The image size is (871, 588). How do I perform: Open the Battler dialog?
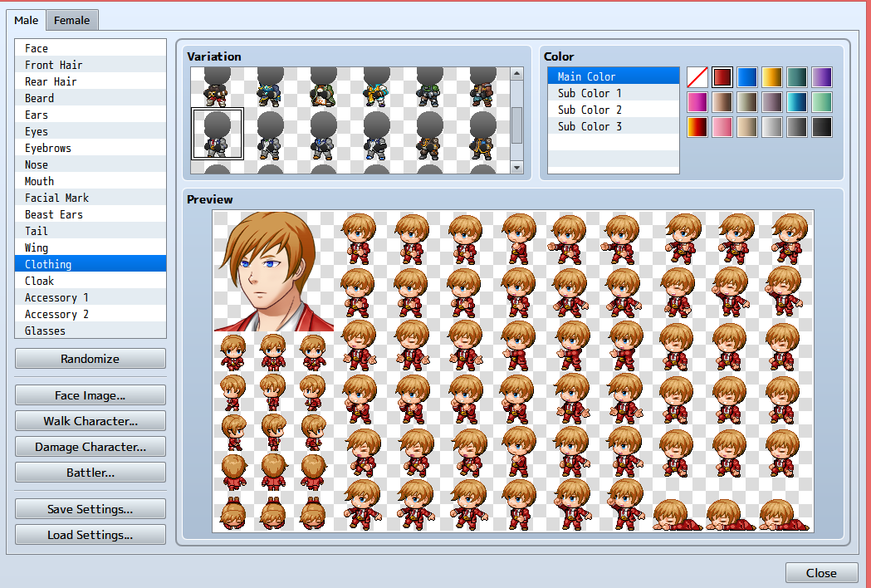pyautogui.click(x=90, y=471)
